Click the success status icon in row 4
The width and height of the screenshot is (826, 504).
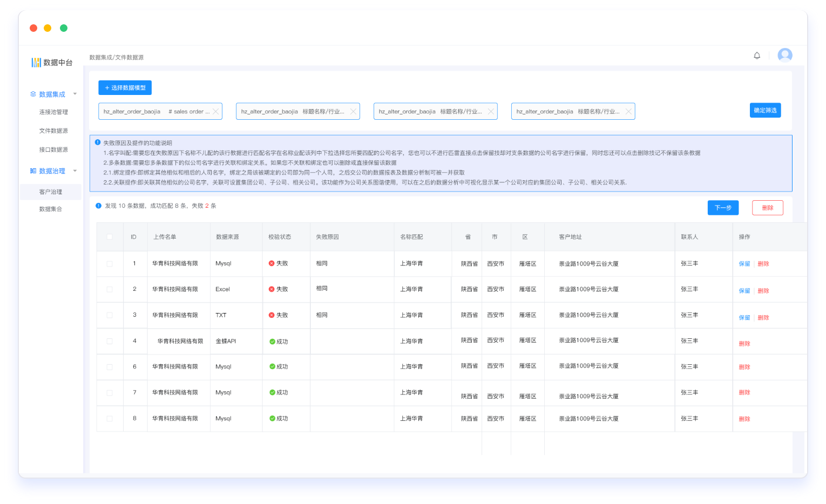(x=272, y=342)
